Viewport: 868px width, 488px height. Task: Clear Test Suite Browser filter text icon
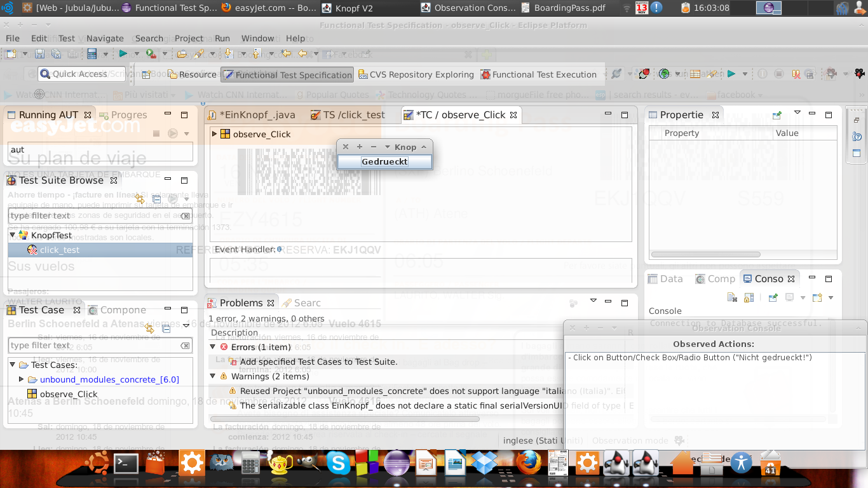[185, 216]
